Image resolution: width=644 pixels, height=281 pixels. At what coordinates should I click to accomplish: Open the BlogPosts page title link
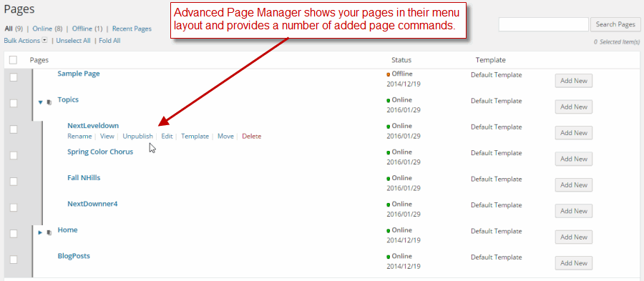click(74, 255)
